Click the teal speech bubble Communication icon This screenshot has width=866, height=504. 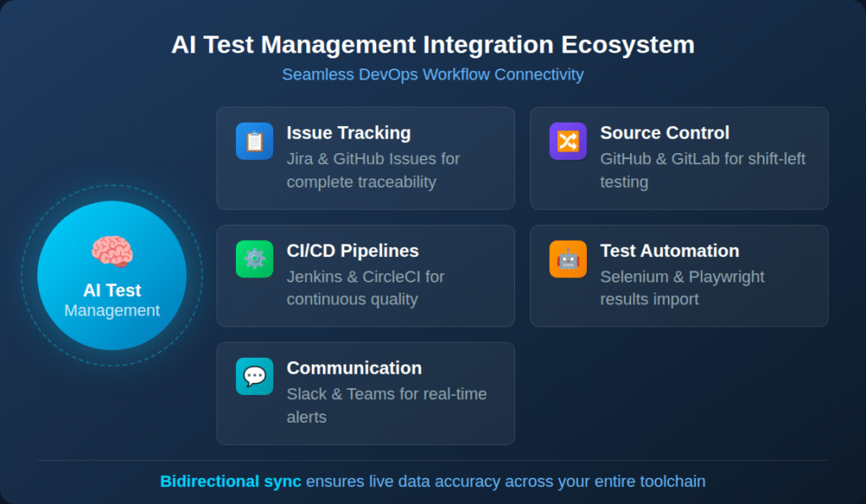click(254, 376)
